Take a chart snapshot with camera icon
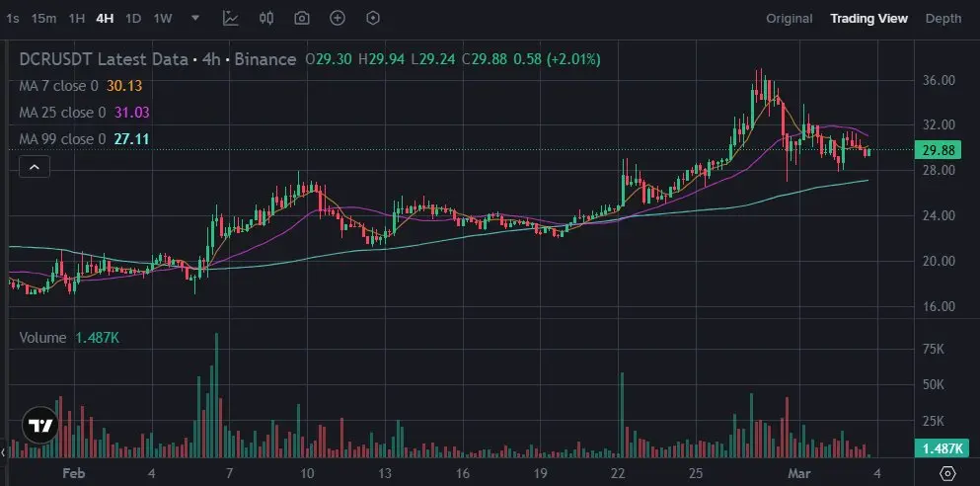Screen dimensions: 980x486 point(302,18)
